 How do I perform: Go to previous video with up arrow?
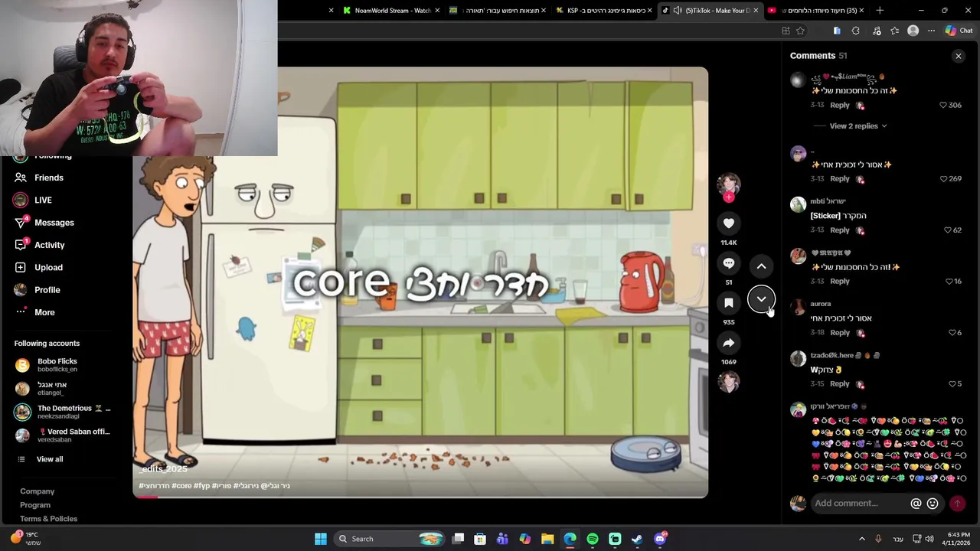[762, 266]
